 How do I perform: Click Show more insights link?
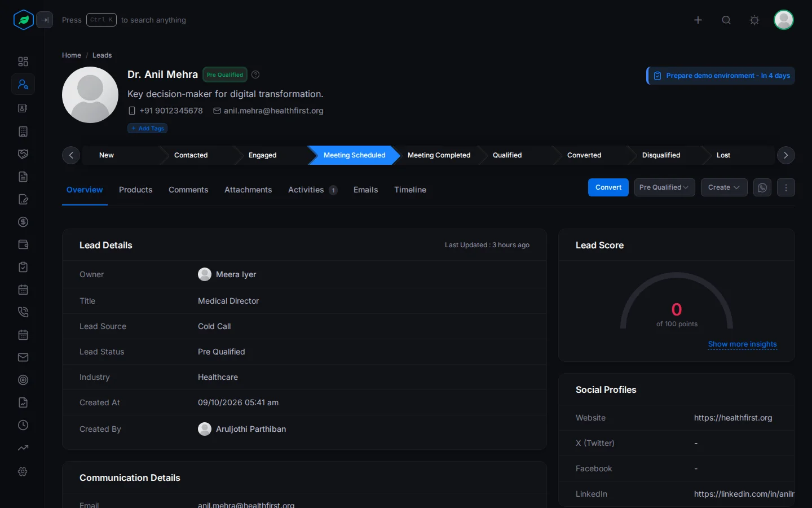coord(743,344)
